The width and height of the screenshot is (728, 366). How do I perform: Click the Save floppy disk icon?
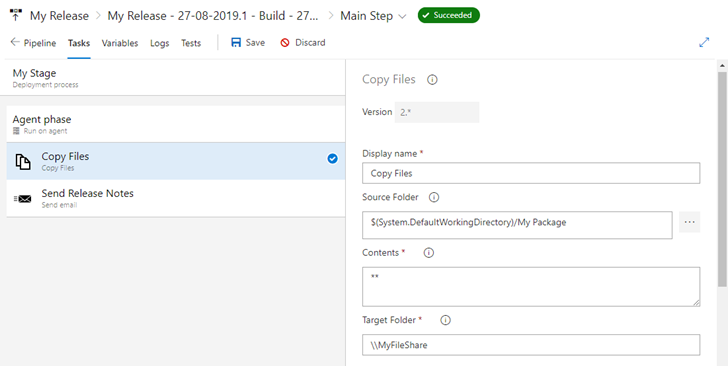(x=236, y=43)
